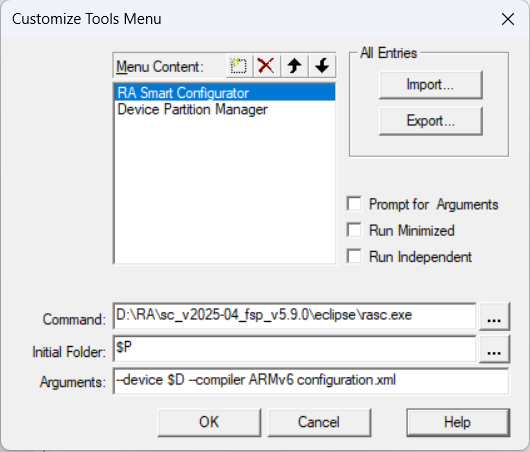The image size is (530, 452).
Task: Move the selected entry down
Action: 322,66
